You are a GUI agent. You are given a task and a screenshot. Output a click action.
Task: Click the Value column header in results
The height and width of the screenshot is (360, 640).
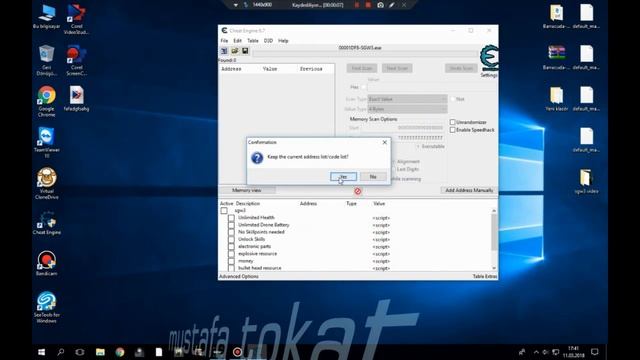[x=270, y=69]
